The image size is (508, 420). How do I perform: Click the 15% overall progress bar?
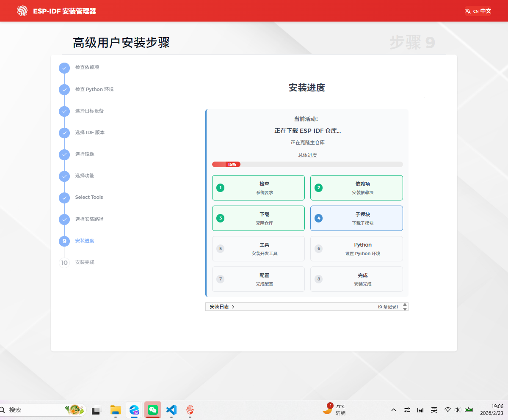coord(307,164)
